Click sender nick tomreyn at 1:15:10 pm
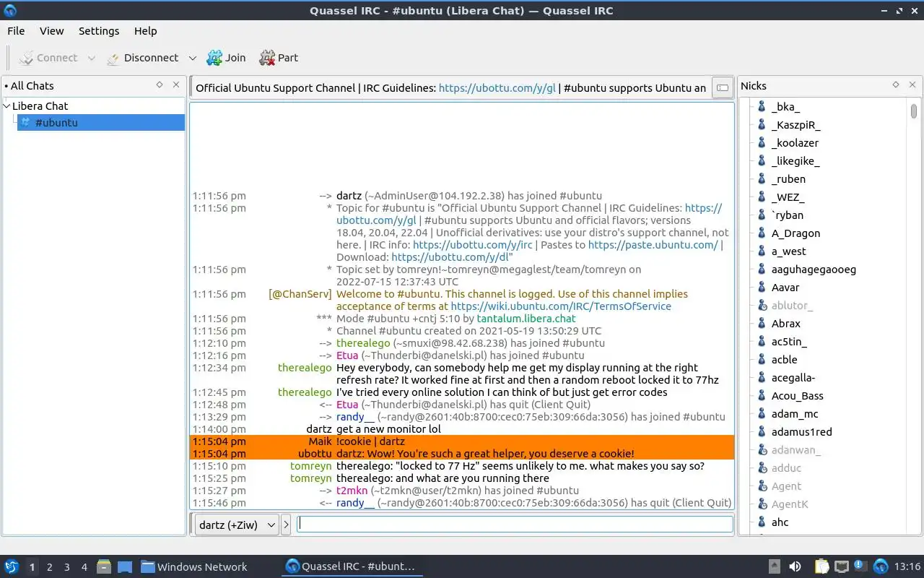 pos(311,466)
